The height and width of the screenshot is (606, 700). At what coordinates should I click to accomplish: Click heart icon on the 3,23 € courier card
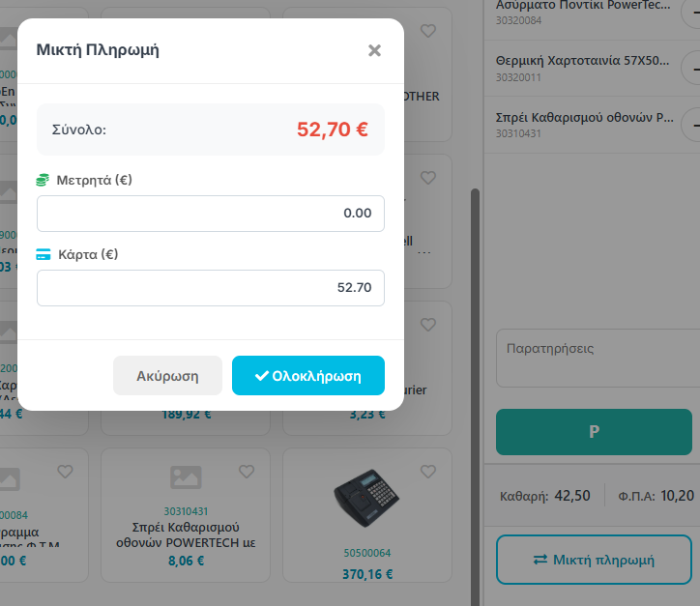(x=427, y=325)
